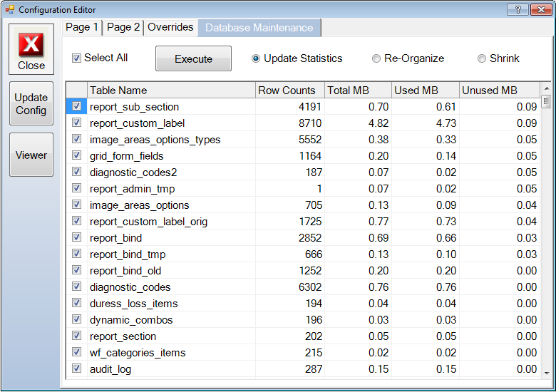Open the Viewer button
The width and height of the screenshot is (556, 392).
tap(31, 155)
